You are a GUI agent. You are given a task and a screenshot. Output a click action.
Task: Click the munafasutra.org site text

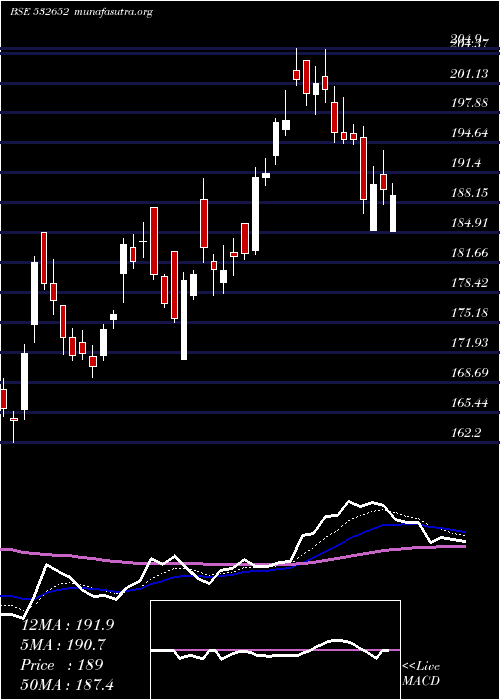click(x=112, y=12)
